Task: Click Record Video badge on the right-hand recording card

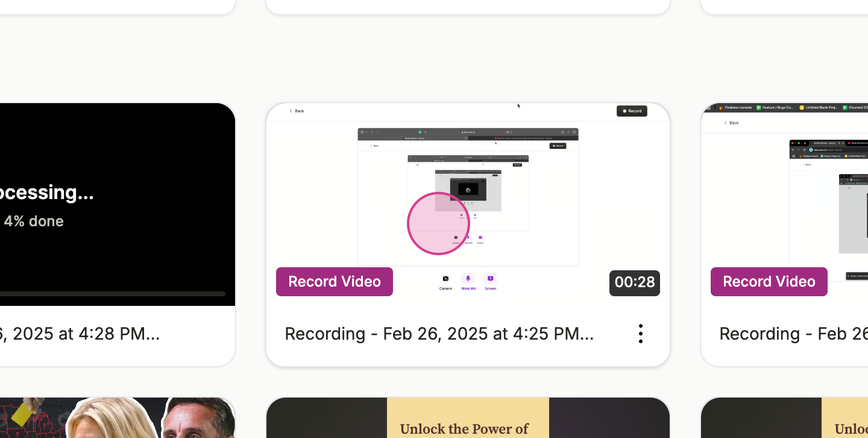Action: click(769, 282)
